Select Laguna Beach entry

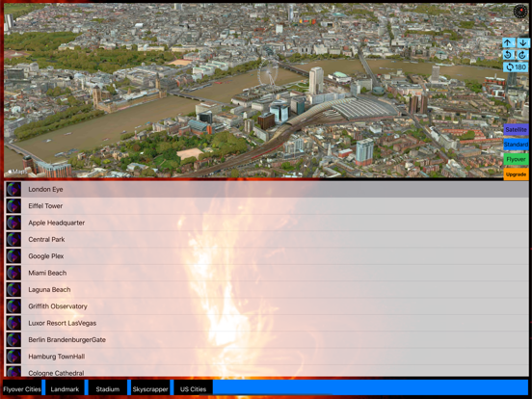pyautogui.click(x=266, y=289)
